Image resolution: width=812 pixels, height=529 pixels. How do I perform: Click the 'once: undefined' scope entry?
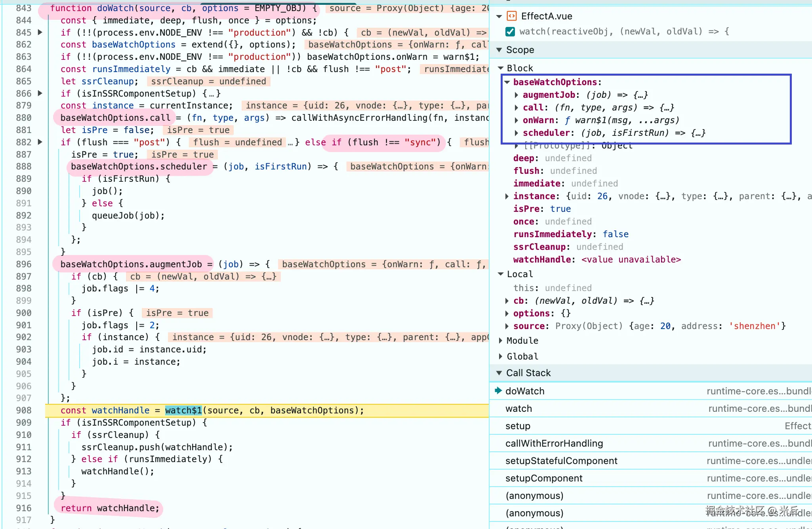pos(553,222)
